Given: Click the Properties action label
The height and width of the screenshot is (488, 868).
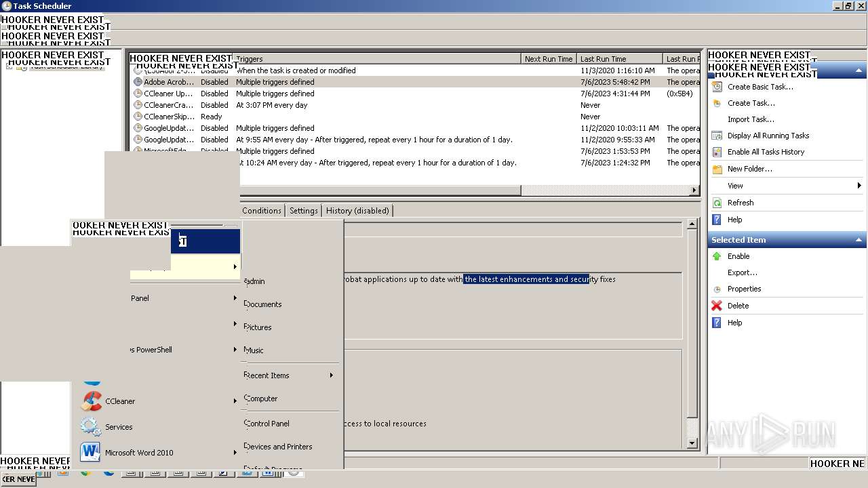Looking at the screenshot, I should click(x=744, y=289).
